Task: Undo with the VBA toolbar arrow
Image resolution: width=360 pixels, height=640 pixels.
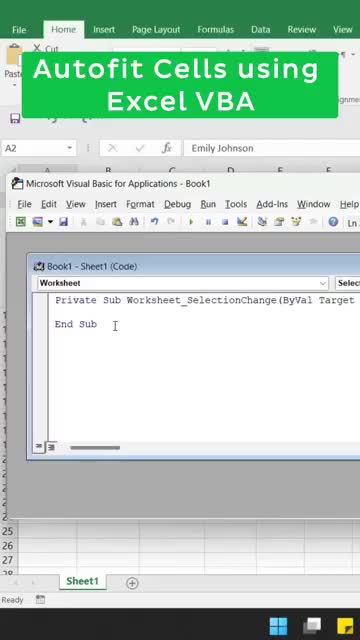Action: pos(154,222)
